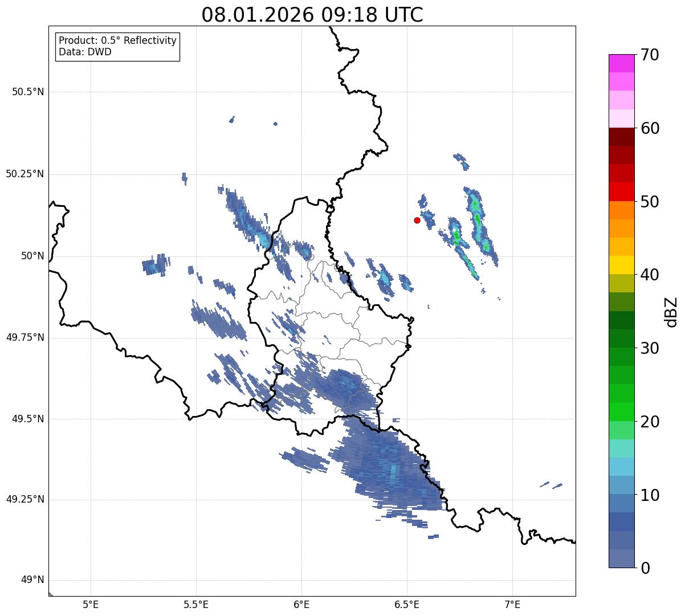The width and height of the screenshot is (685, 616).
Task: Pick the bright red swatch just above 50 dBZ
Action: [x=621, y=192]
